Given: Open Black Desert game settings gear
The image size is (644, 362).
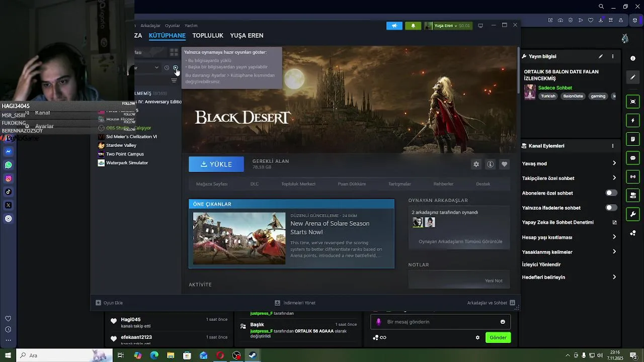Looking at the screenshot, I should click(x=476, y=164).
